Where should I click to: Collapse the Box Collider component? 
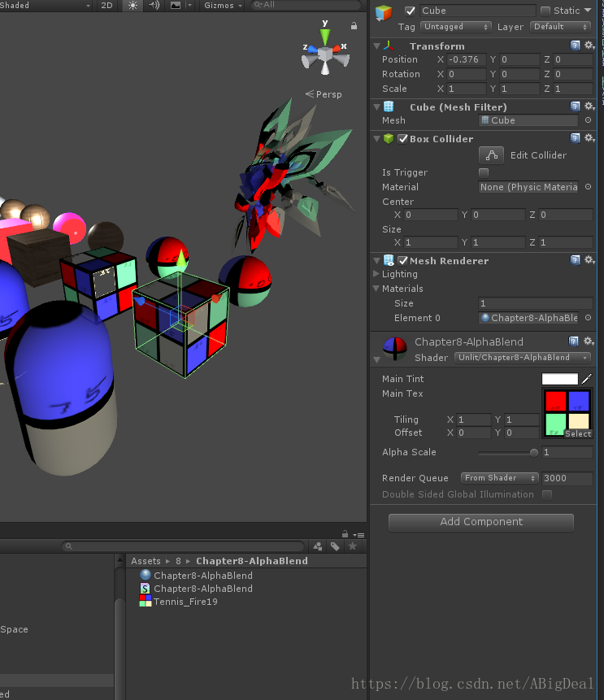click(376, 139)
